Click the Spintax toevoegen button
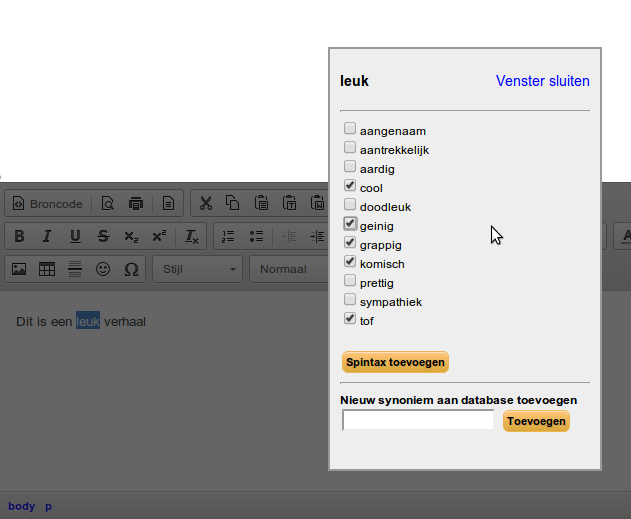 [x=395, y=362]
